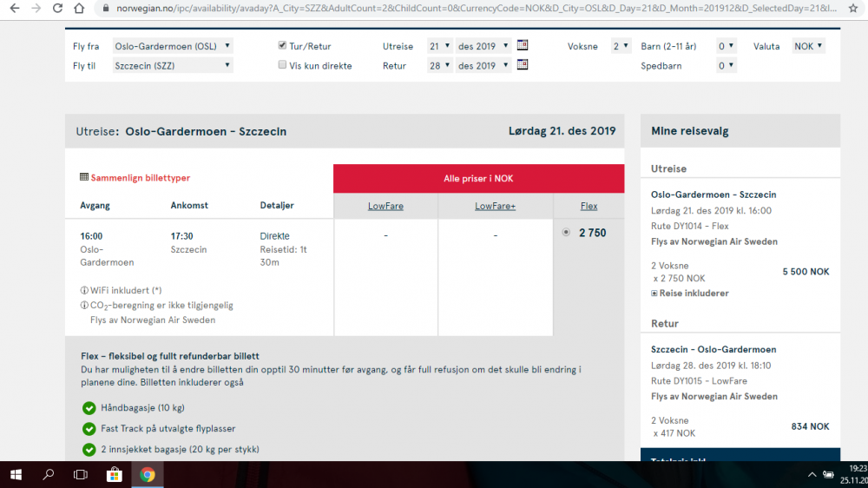
Task: Click the 16:00 departure time
Action: click(x=91, y=236)
